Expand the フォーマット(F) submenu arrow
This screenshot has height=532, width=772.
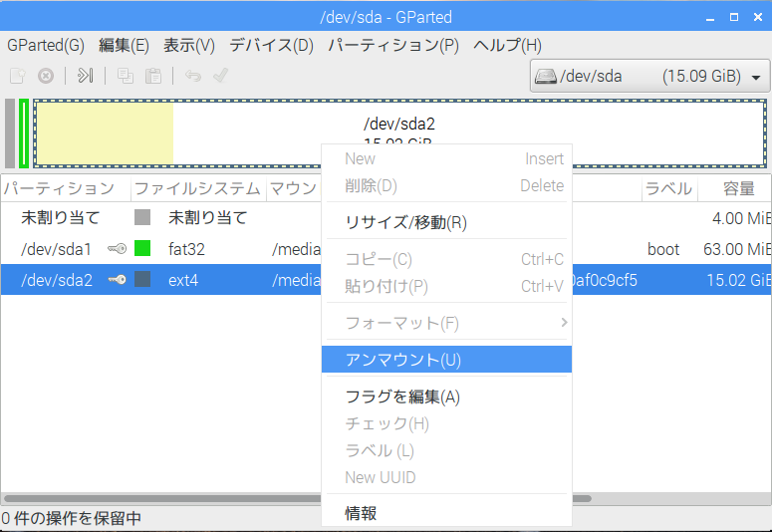564,323
